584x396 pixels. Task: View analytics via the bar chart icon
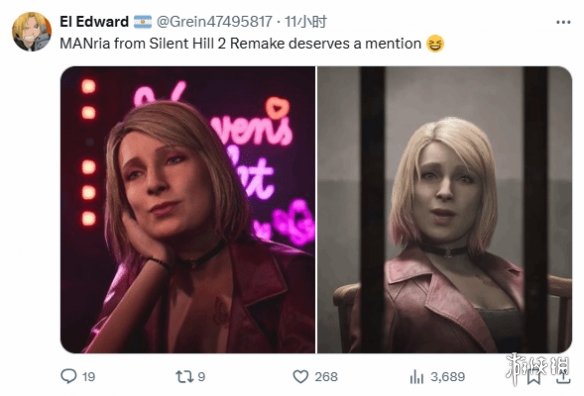(x=416, y=377)
